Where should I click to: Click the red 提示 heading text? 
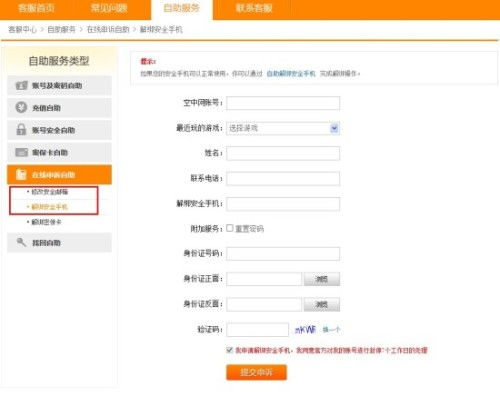pos(148,61)
